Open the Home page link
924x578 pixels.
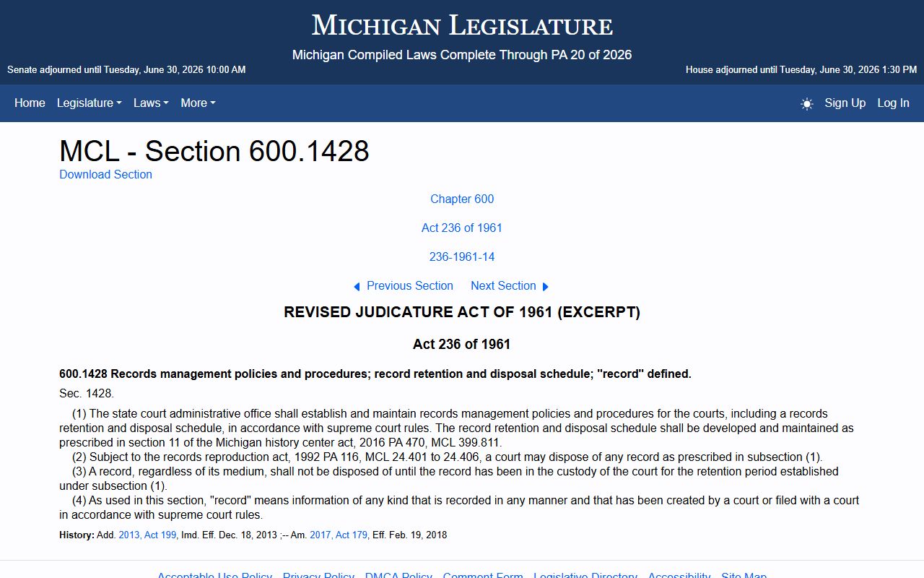30,103
